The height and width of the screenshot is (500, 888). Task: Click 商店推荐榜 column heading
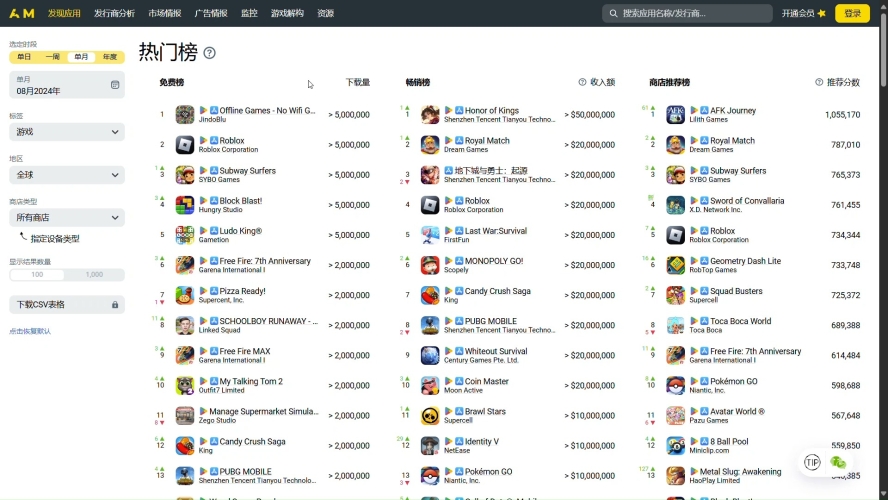(669, 82)
